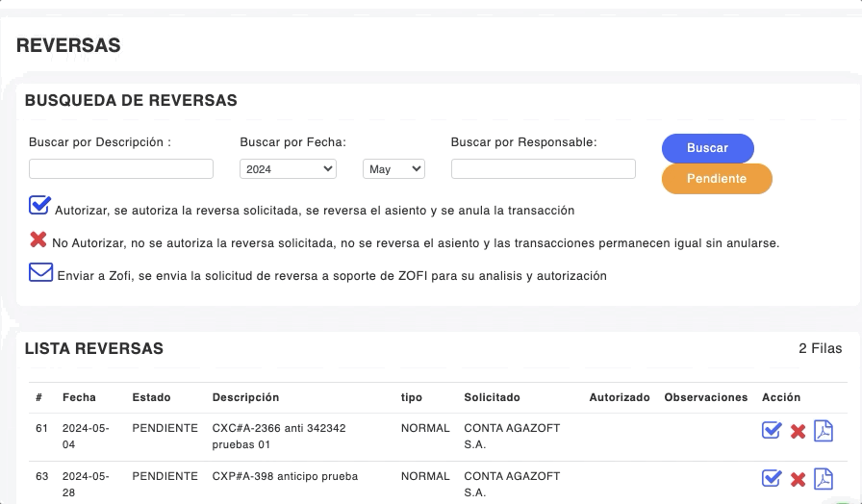Viewport: 862px width, 504px height.
Task: Select description CXP#A-398 anticipo prueba
Action: tap(285, 476)
